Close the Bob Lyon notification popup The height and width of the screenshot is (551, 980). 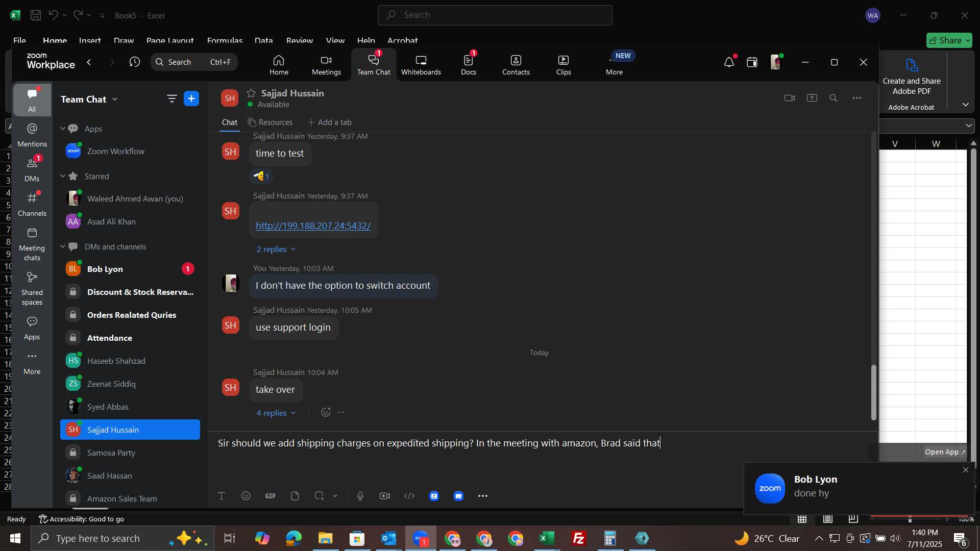point(965,470)
